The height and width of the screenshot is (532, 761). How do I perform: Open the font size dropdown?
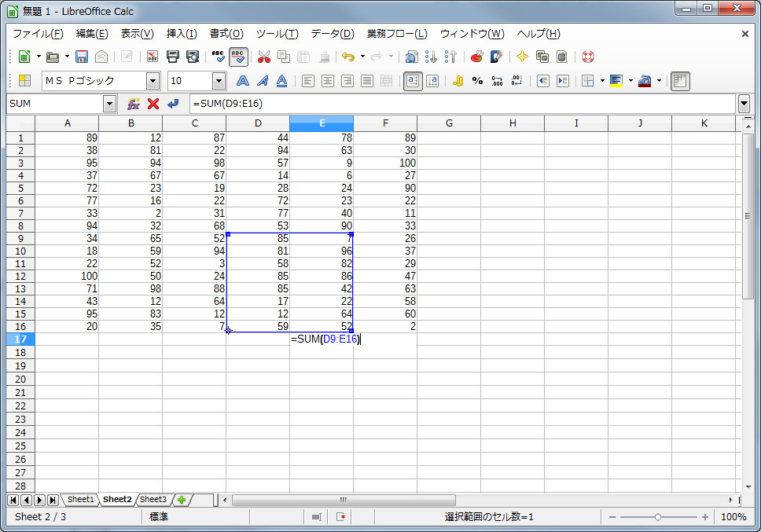pyautogui.click(x=219, y=81)
